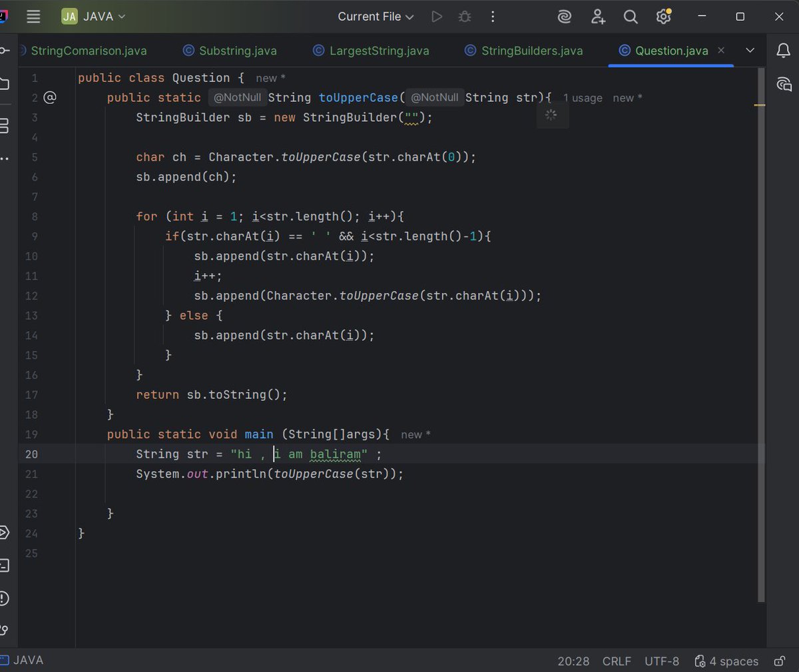799x672 pixels.
Task: Open Search Everywhere magnifier
Action: 631,17
